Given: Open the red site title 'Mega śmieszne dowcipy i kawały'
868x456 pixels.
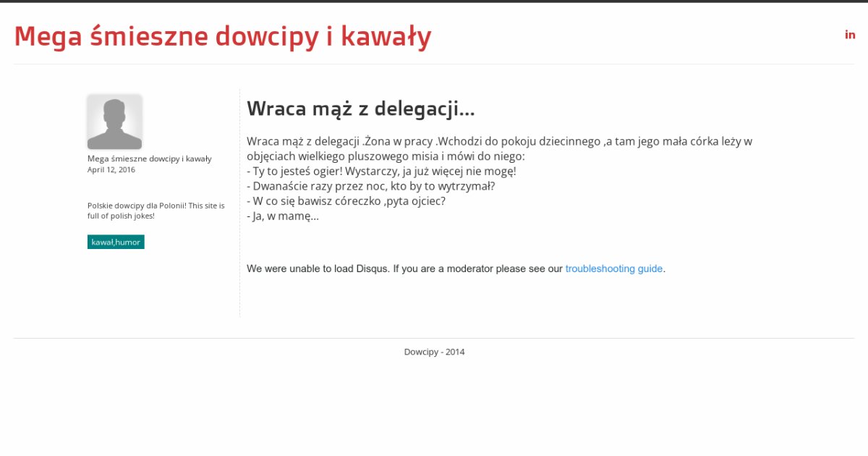Looking at the screenshot, I should tap(223, 36).
